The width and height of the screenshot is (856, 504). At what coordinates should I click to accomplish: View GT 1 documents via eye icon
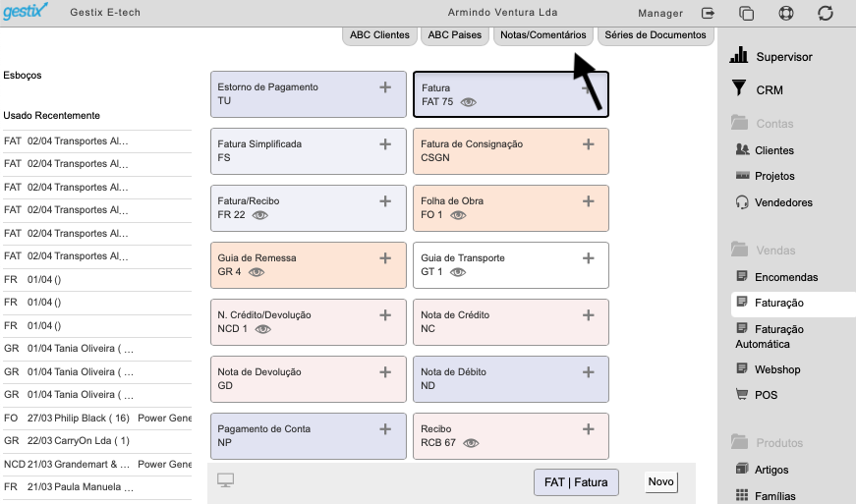point(458,271)
